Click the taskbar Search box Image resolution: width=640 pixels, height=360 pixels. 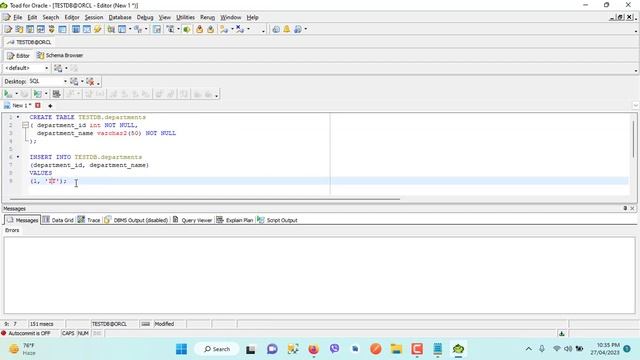click(x=216, y=349)
